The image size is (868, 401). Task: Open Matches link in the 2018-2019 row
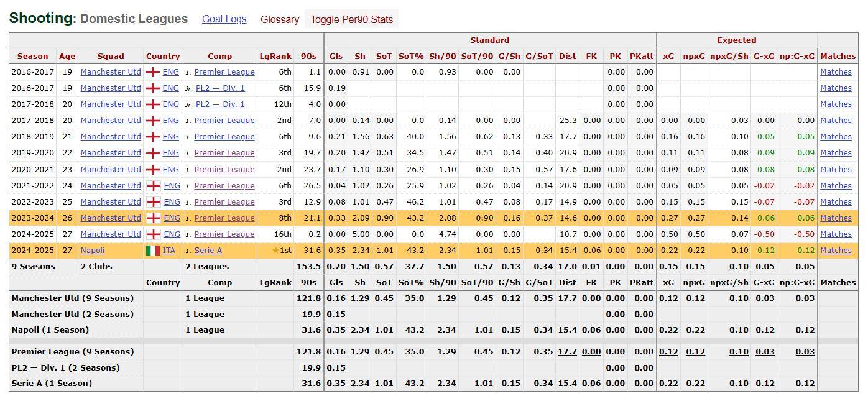(x=836, y=137)
